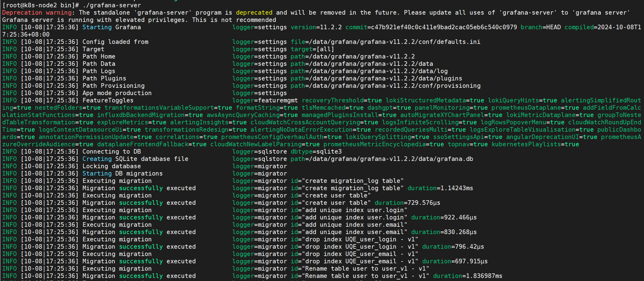Click the 'Path Logs' log message
644x281 pixels.
pos(99,71)
